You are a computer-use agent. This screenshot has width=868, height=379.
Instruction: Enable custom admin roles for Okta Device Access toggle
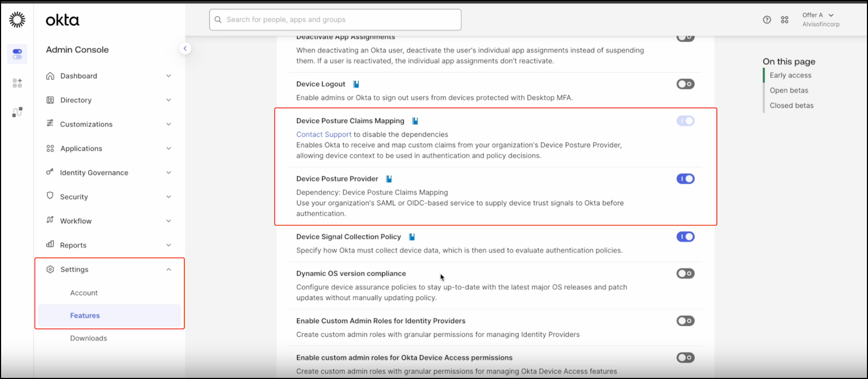686,358
